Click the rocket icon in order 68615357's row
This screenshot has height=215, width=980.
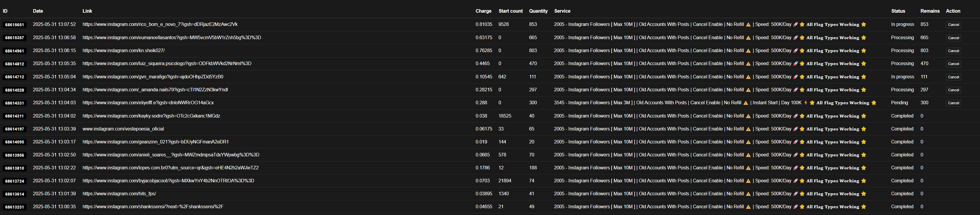(795, 38)
